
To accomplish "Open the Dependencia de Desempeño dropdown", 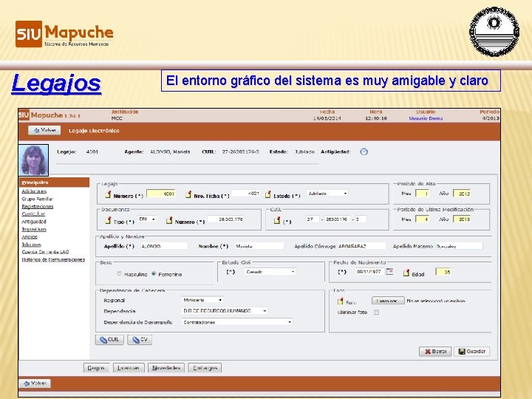I will click(x=237, y=322).
